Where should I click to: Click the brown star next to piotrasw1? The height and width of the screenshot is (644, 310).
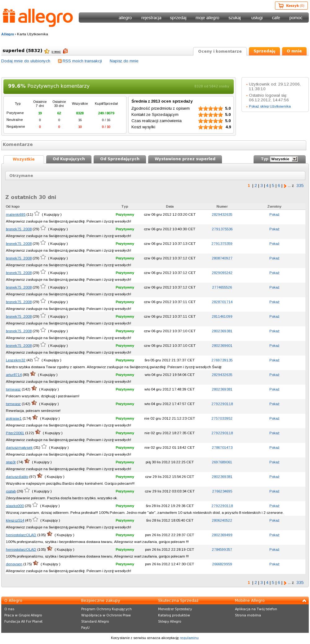tap(35, 417)
